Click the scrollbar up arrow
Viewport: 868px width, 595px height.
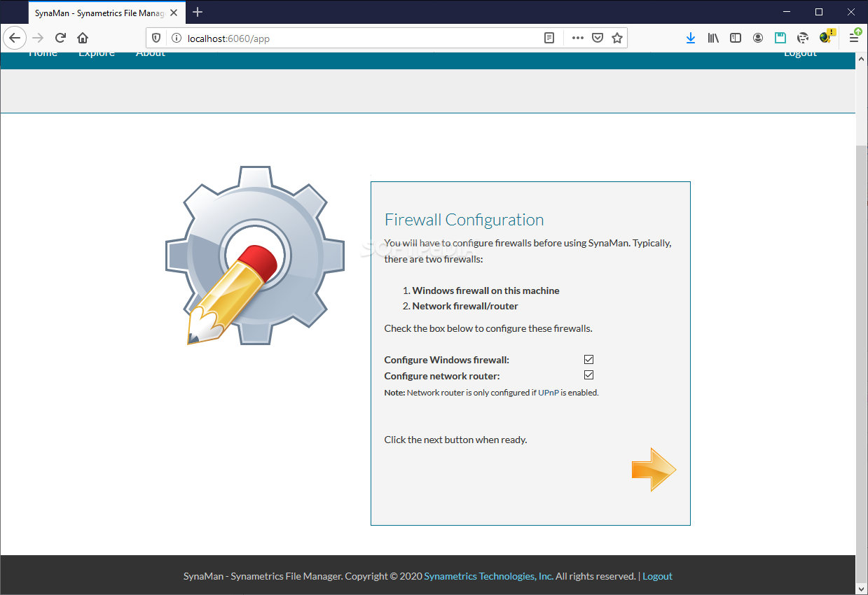coord(862,58)
